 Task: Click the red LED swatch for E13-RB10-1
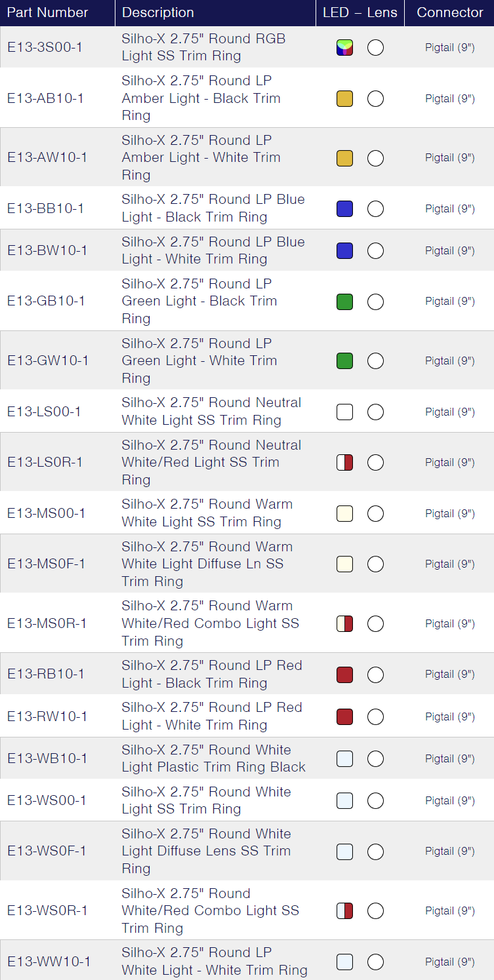[344, 674]
